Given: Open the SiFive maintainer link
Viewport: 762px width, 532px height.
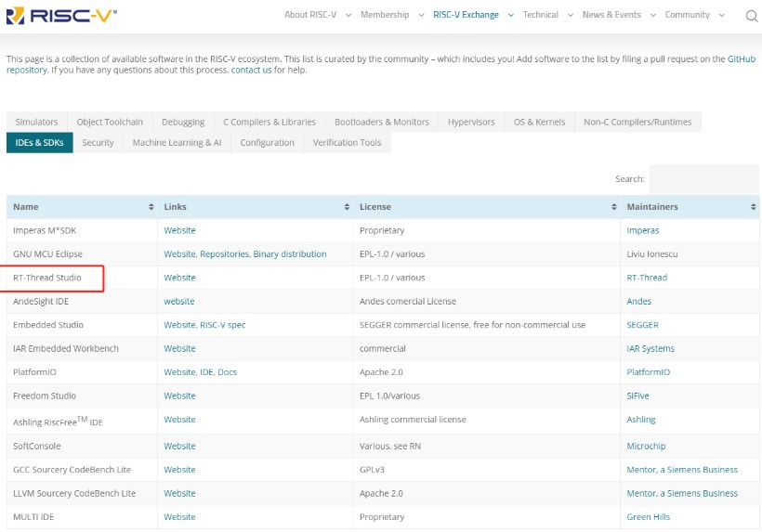Looking at the screenshot, I should pyautogui.click(x=637, y=396).
